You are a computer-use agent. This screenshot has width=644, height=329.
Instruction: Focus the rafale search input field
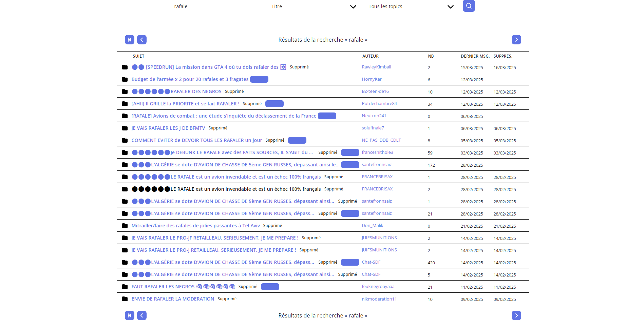pyautogui.click(x=216, y=6)
